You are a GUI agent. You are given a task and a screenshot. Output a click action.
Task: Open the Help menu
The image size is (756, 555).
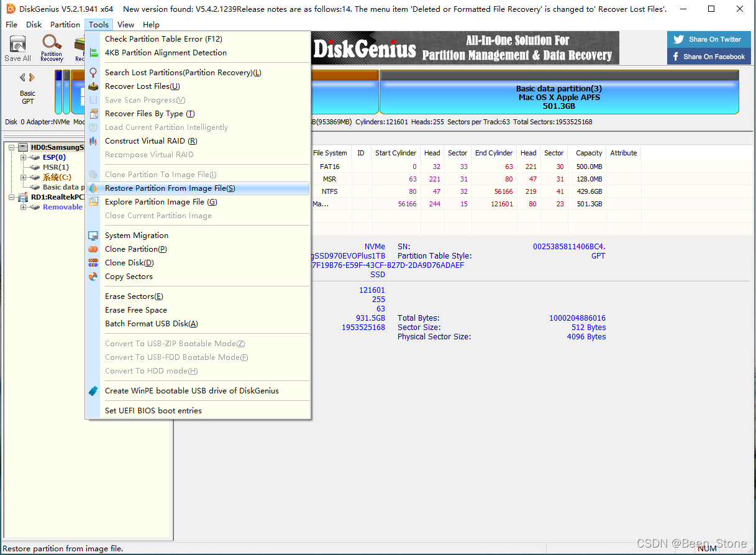pos(151,25)
